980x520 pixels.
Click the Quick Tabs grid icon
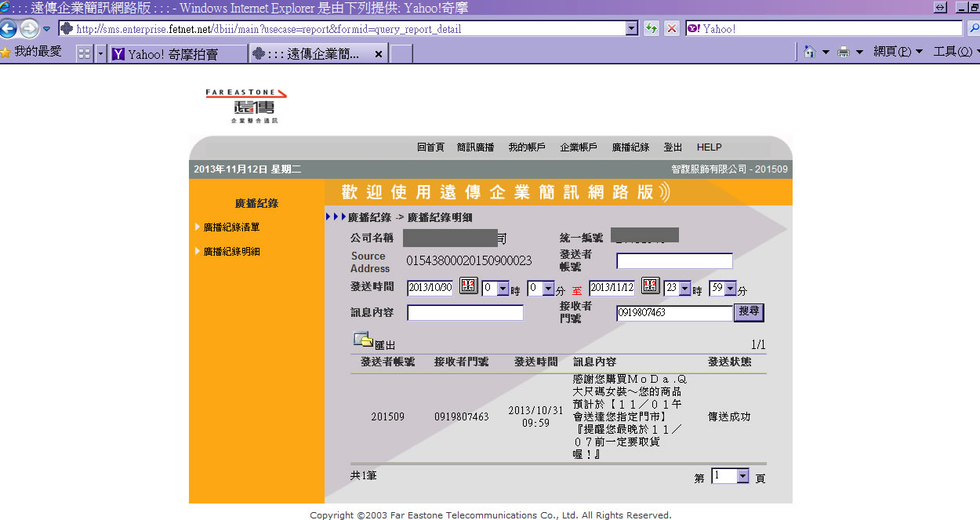click(x=84, y=54)
